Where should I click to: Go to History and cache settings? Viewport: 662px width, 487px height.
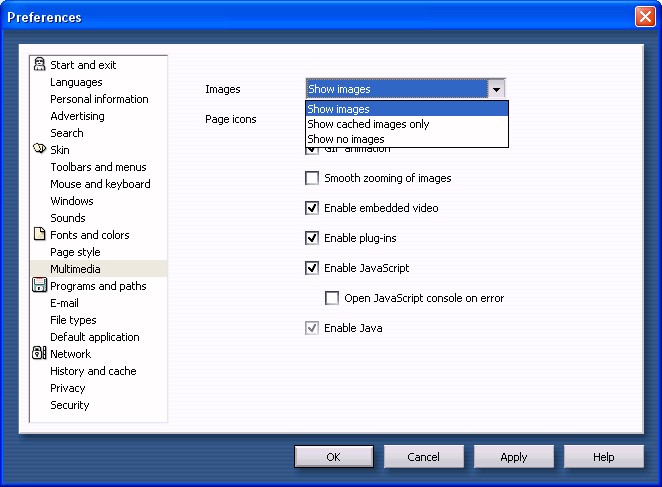pyautogui.click(x=93, y=371)
